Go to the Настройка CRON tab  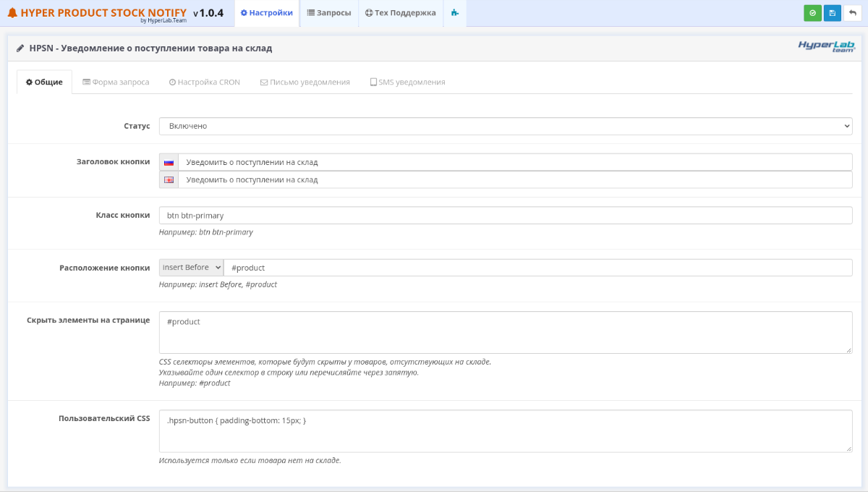(204, 82)
